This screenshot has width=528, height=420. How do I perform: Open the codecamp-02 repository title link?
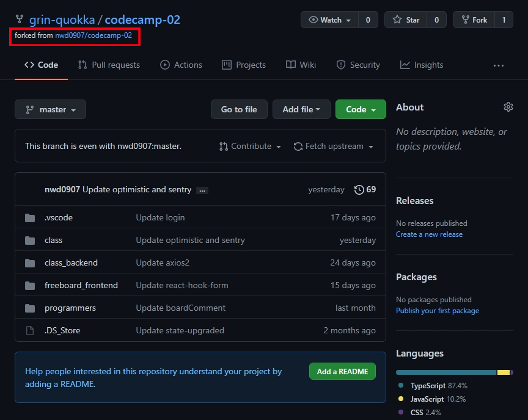pos(142,20)
